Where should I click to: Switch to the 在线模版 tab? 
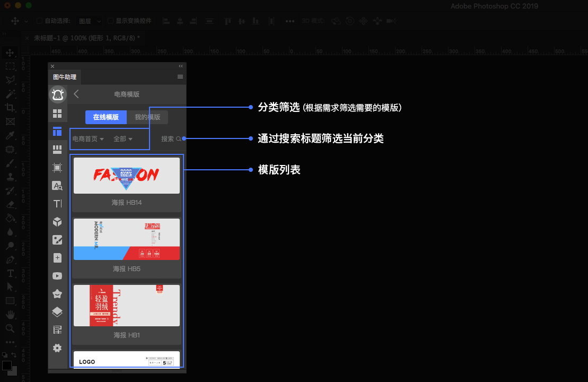tap(106, 117)
